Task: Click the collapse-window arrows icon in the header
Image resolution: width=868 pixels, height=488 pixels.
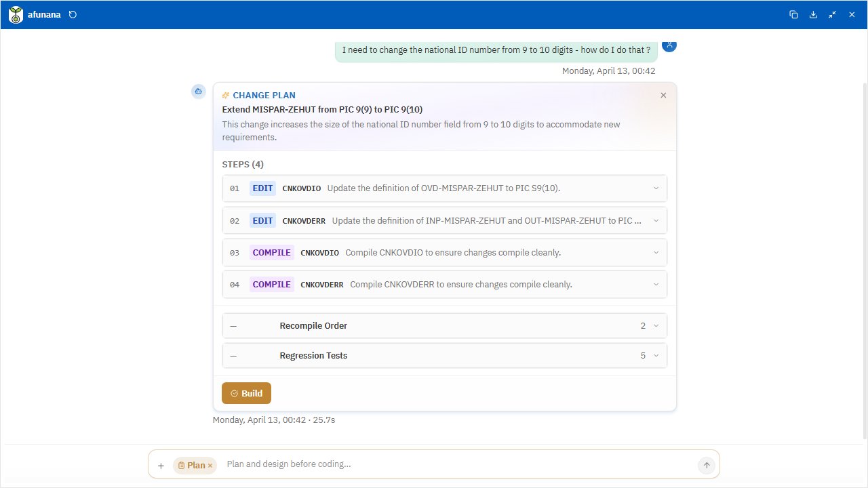Action: click(832, 14)
